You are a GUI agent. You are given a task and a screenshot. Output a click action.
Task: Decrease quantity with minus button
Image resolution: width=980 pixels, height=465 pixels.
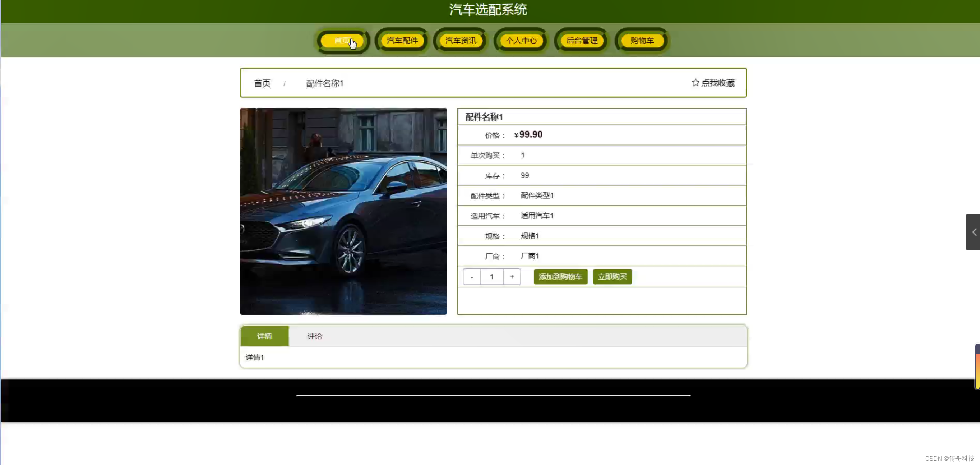click(472, 277)
